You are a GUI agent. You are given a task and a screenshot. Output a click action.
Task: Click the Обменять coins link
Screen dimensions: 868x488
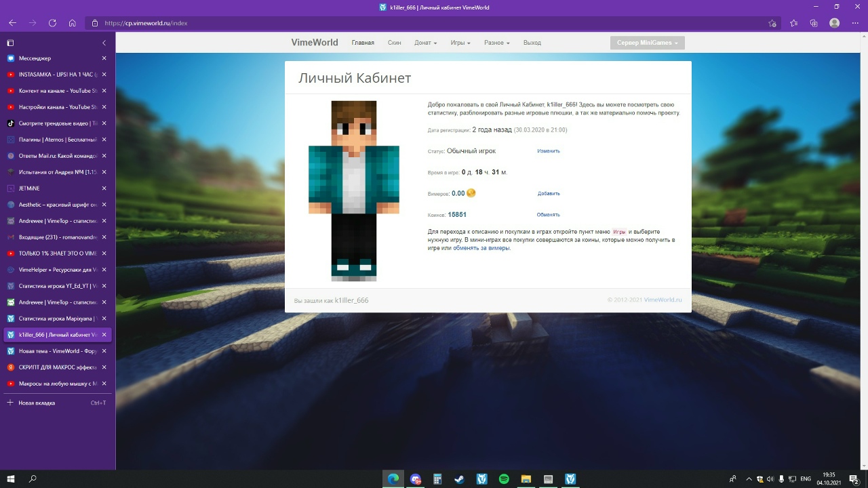pyautogui.click(x=548, y=215)
